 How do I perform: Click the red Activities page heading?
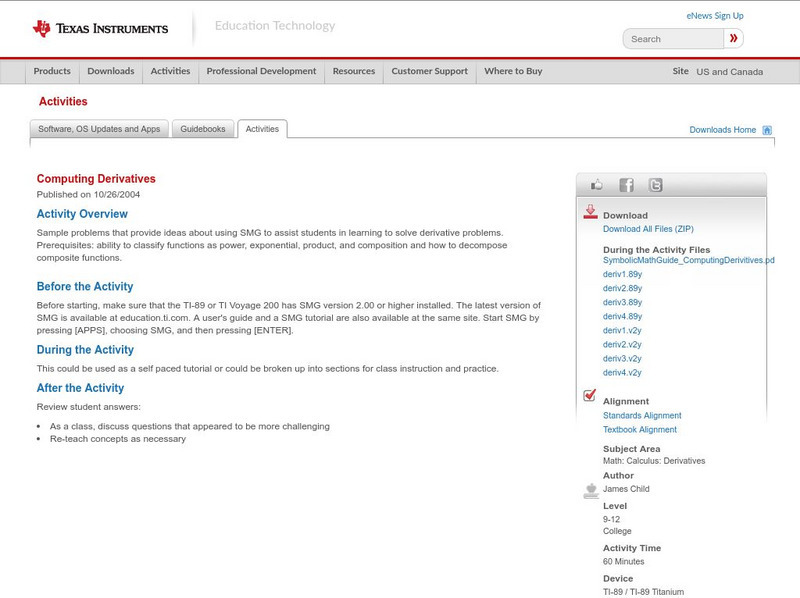click(63, 101)
